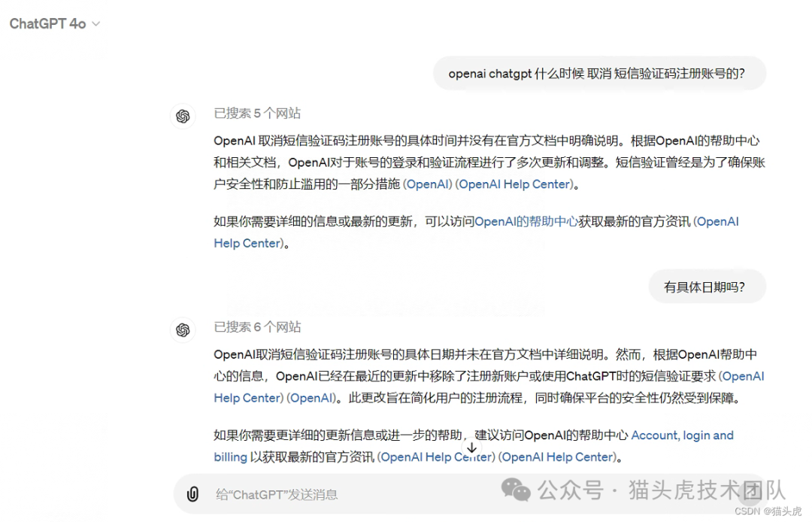Screen dimensions: 812x522
Task: Open the (OpenAI) citation before 此更改旨在简化
Action: [311, 398]
